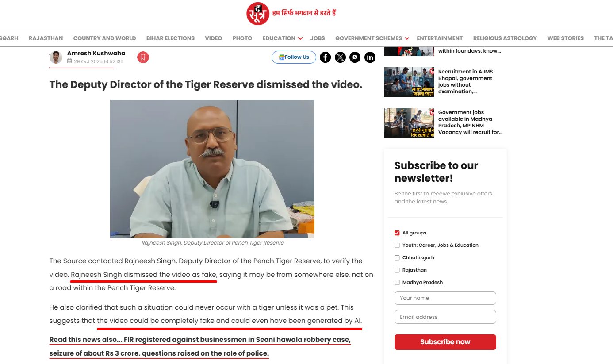Open the Seoni hawala robbery case link
The image size is (613, 364).
tap(200, 347)
